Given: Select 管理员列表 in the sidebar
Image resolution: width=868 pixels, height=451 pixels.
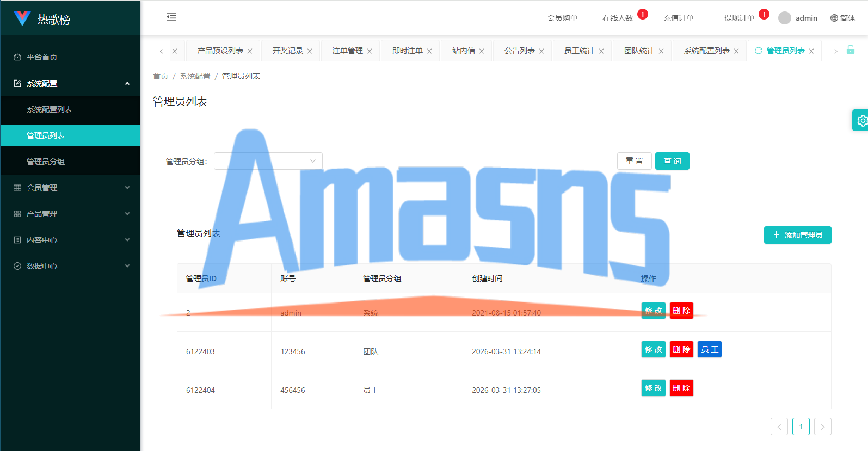Looking at the screenshot, I should click(x=70, y=135).
